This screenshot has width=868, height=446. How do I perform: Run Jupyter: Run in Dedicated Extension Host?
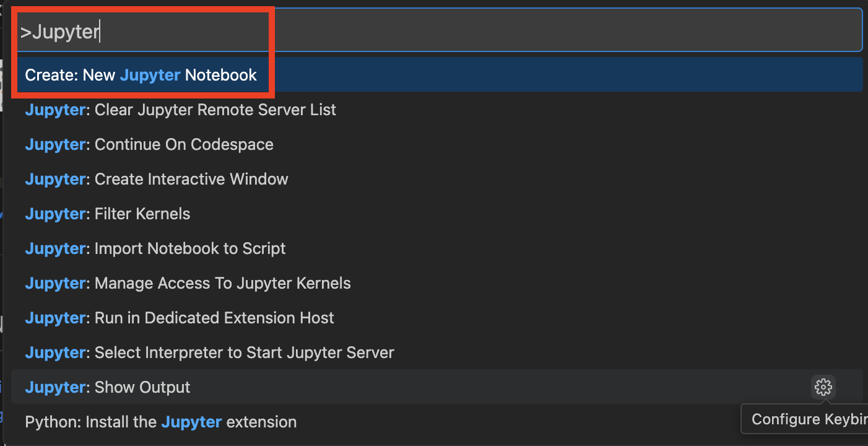pyautogui.click(x=436, y=318)
